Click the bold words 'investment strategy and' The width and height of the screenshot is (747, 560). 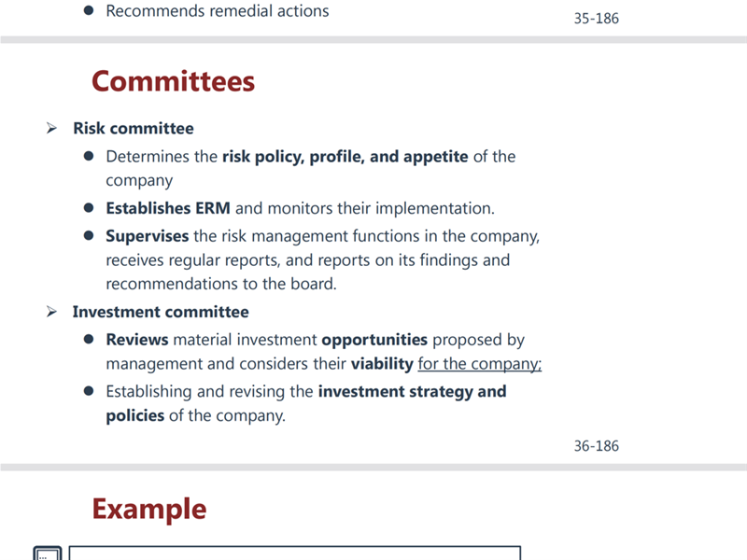click(x=412, y=391)
